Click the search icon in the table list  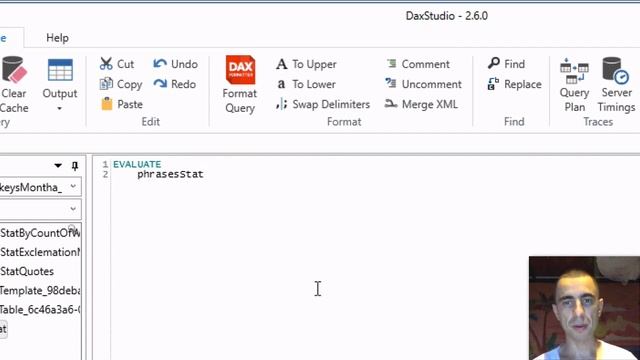(72, 228)
